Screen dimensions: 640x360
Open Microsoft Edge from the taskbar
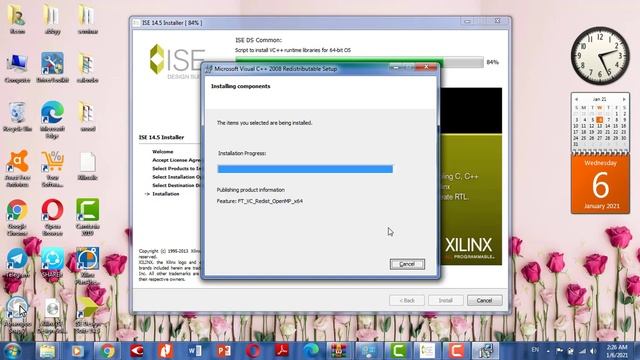tap(311, 351)
